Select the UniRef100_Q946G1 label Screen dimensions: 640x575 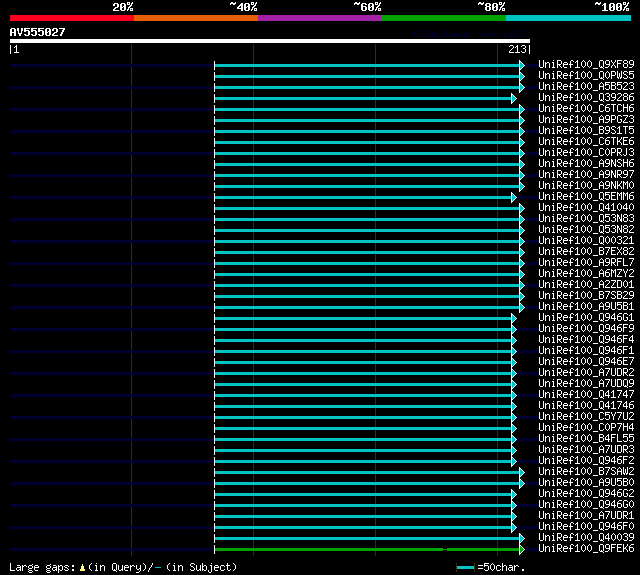[x=586, y=318]
